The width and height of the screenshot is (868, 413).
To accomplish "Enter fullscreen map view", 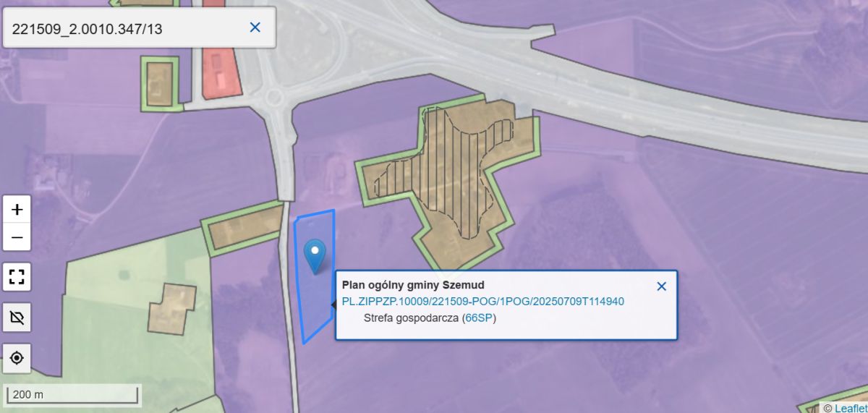I will 17,276.
